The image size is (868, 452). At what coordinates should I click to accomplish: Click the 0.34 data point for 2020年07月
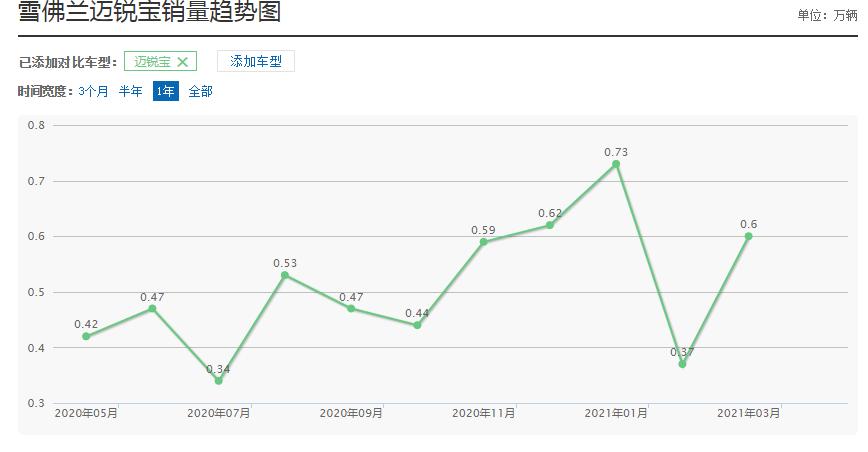coord(219,381)
